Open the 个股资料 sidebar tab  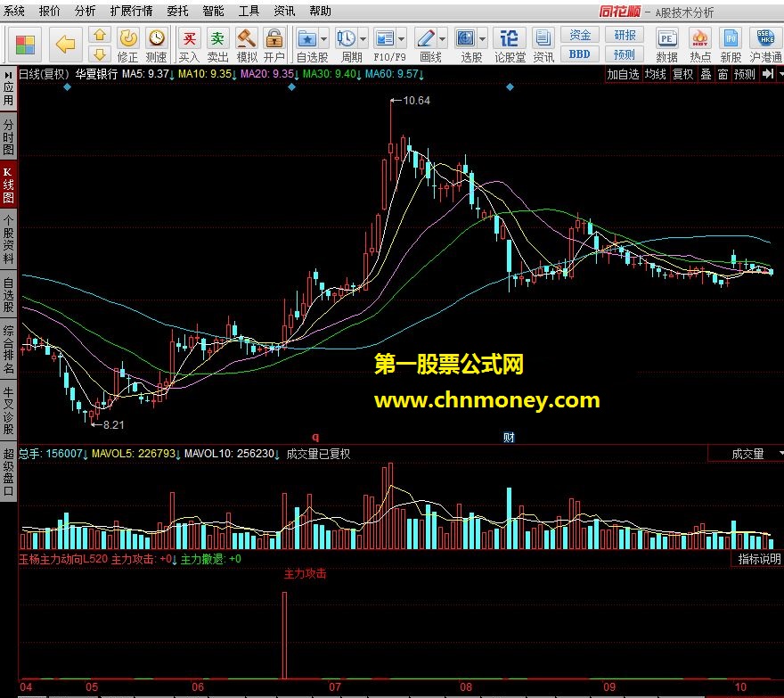tap(9, 239)
